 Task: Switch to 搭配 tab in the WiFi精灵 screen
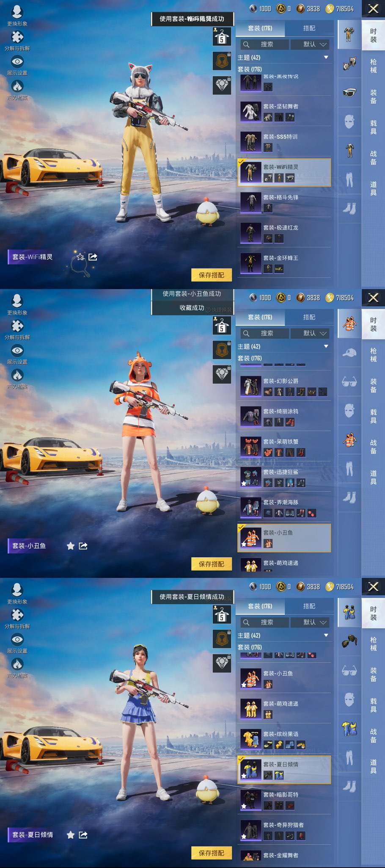pos(309,28)
